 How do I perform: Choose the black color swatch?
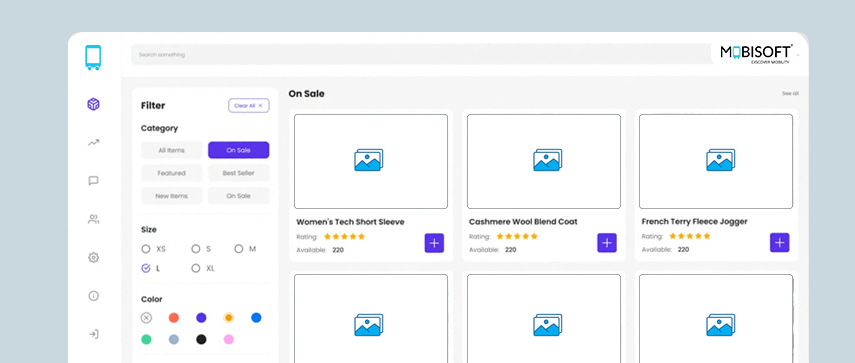point(201,340)
